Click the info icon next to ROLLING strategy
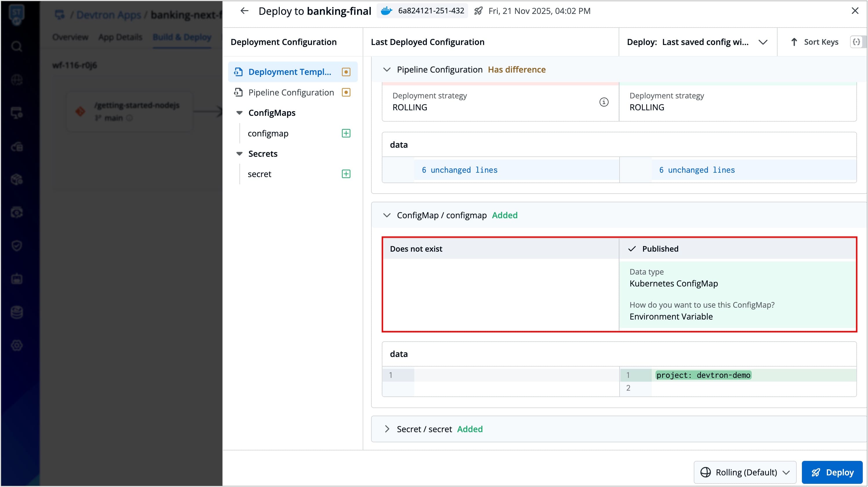868x487 pixels. coord(604,102)
